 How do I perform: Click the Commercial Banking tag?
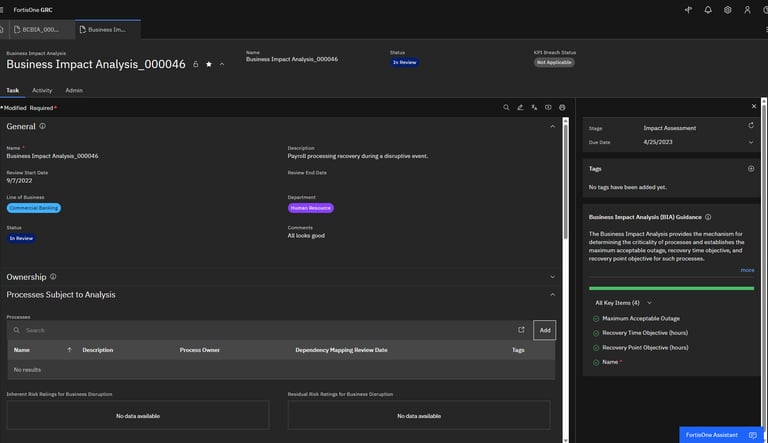point(34,208)
